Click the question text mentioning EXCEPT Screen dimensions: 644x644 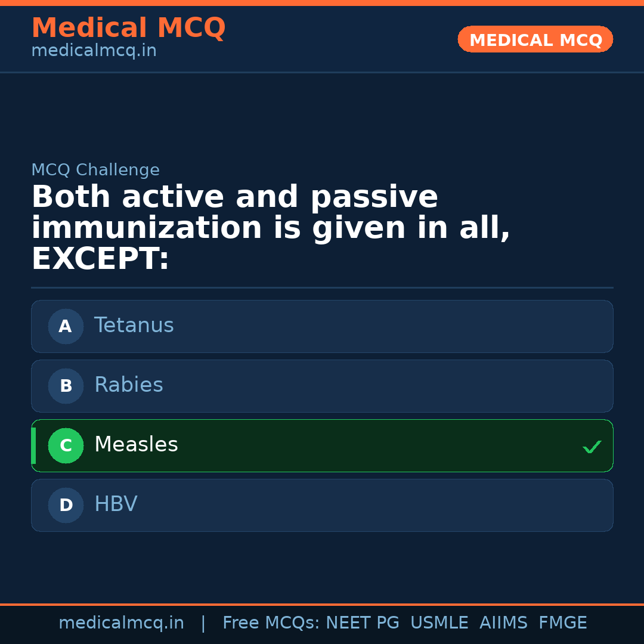point(270,228)
